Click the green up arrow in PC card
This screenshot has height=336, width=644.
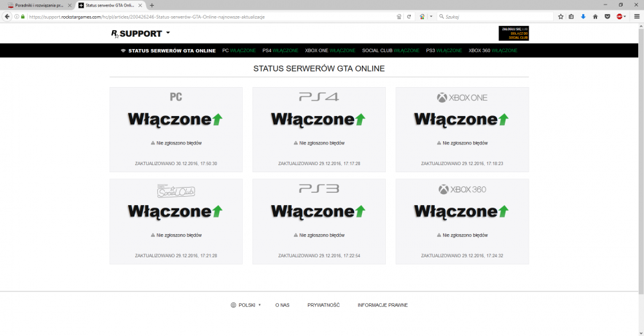(217, 119)
